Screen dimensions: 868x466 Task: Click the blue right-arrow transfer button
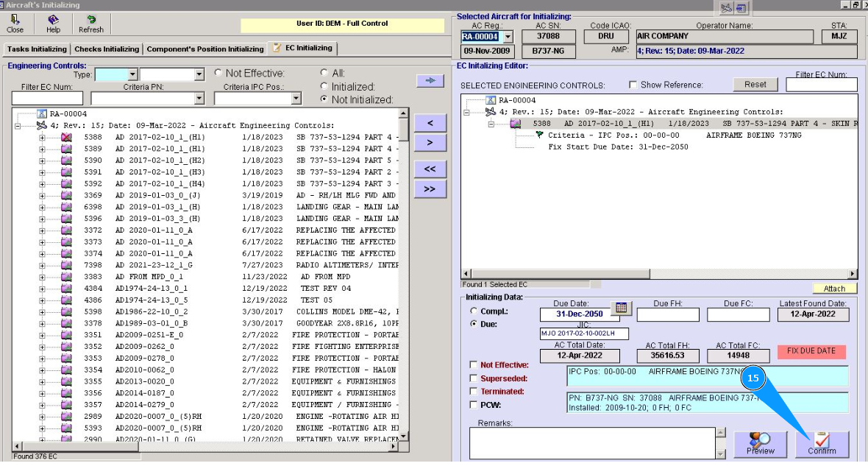click(x=430, y=80)
